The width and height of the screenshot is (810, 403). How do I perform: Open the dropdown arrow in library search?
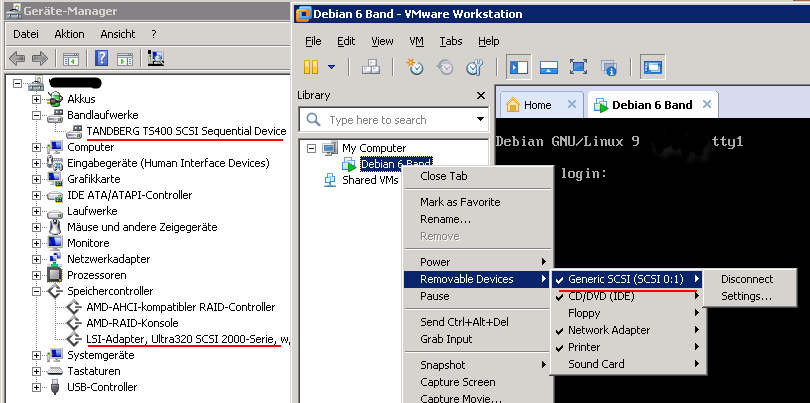tap(479, 120)
